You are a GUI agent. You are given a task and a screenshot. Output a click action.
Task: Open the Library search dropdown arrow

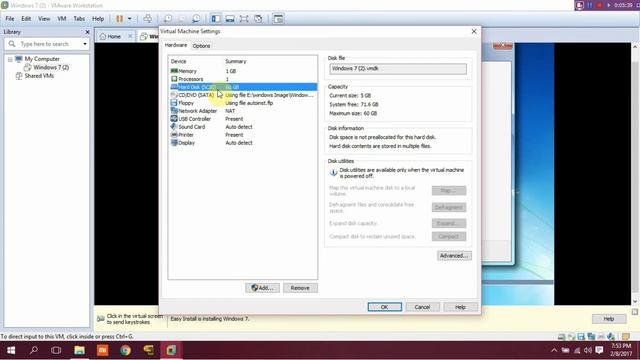[85, 44]
